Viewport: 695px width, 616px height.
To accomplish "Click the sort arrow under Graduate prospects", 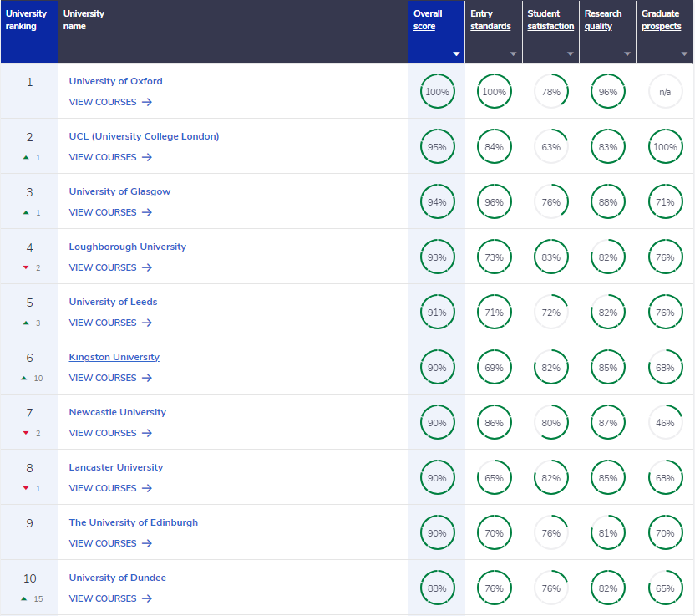I will 684,54.
